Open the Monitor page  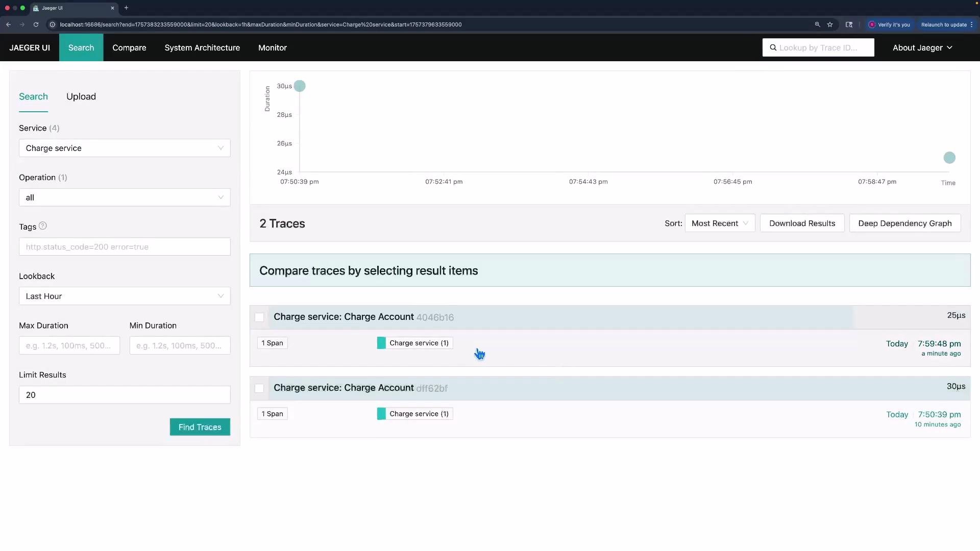[x=273, y=47]
